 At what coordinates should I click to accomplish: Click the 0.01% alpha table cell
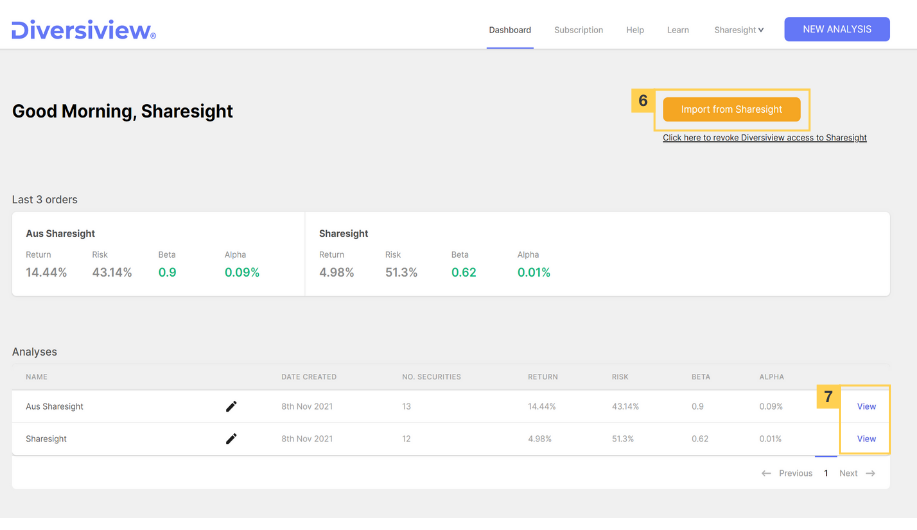click(x=770, y=439)
